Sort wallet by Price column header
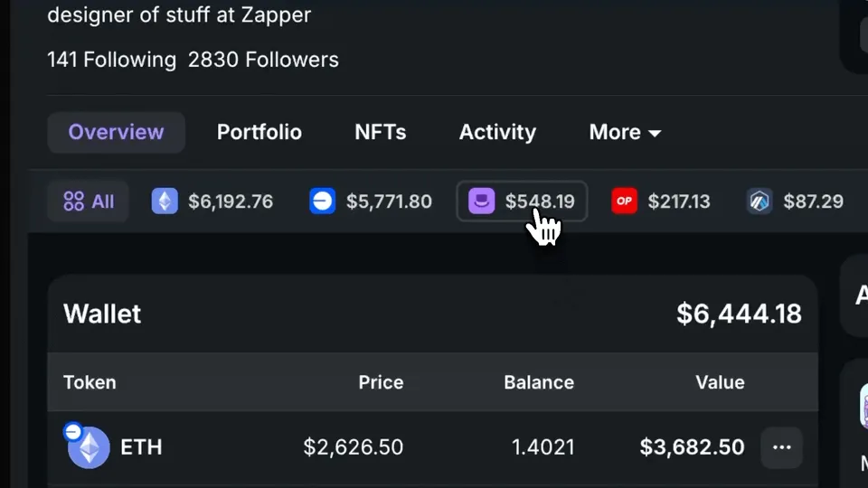Image resolution: width=868 pixels, height=488 pixels. tap(381, 382)
